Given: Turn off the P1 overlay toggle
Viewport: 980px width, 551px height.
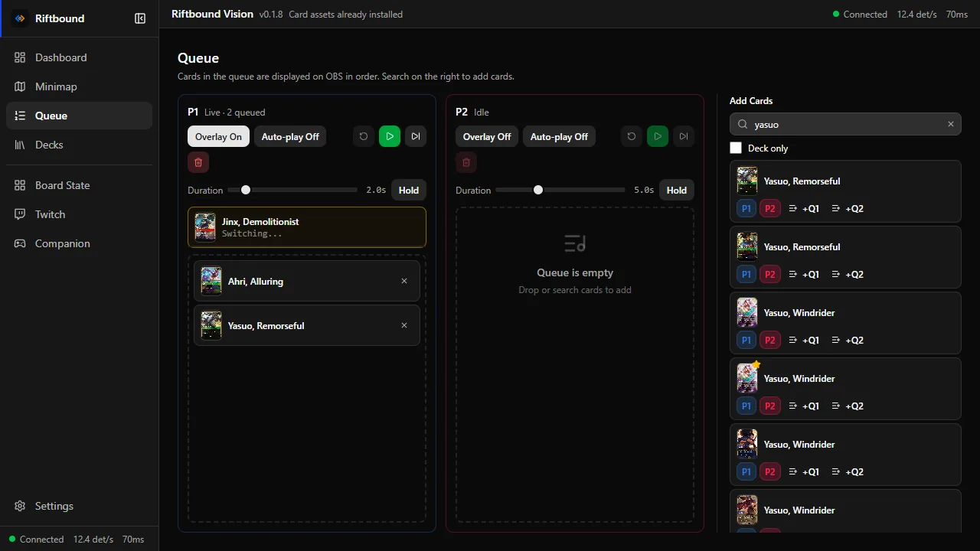Looking at the screenshot, I should pyautogui.click(x=218, y=137).
